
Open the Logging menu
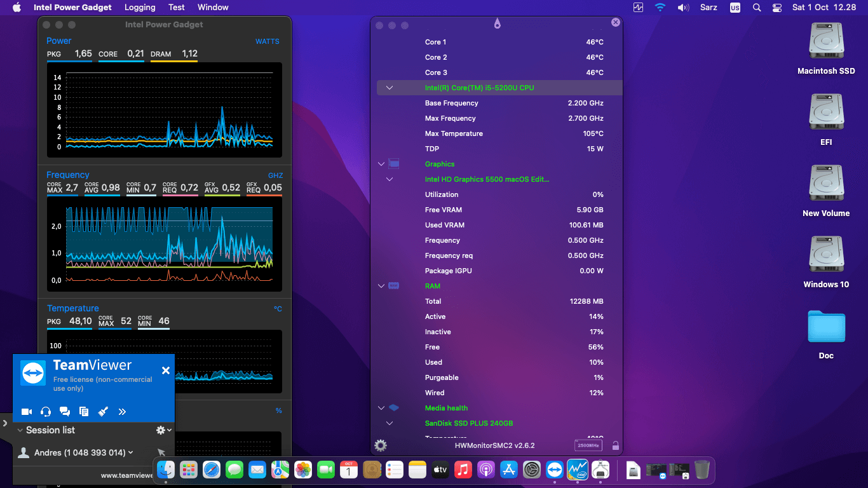click(x=140, y=8)
